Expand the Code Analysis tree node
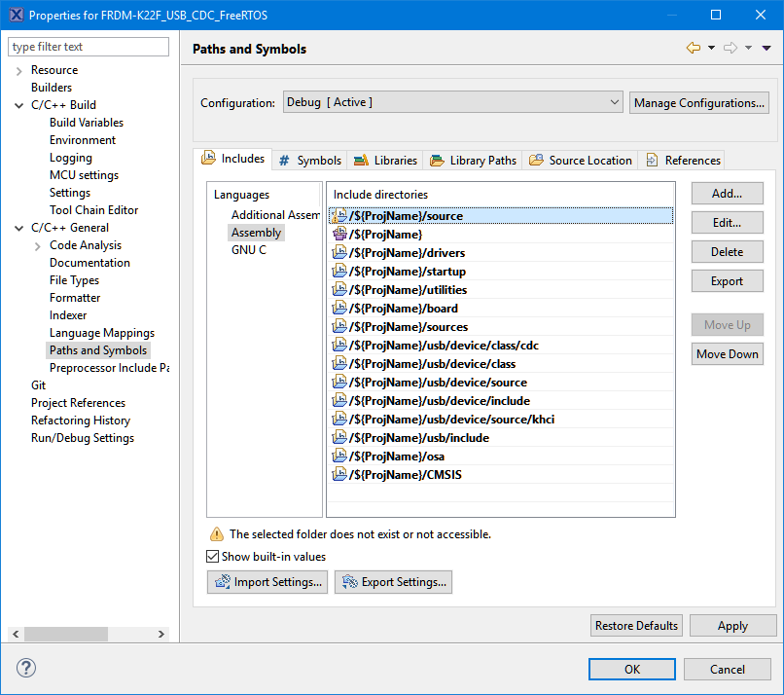The width and height of the screenshot is (784, 695). pyautogui.click(x=37, y=245)
